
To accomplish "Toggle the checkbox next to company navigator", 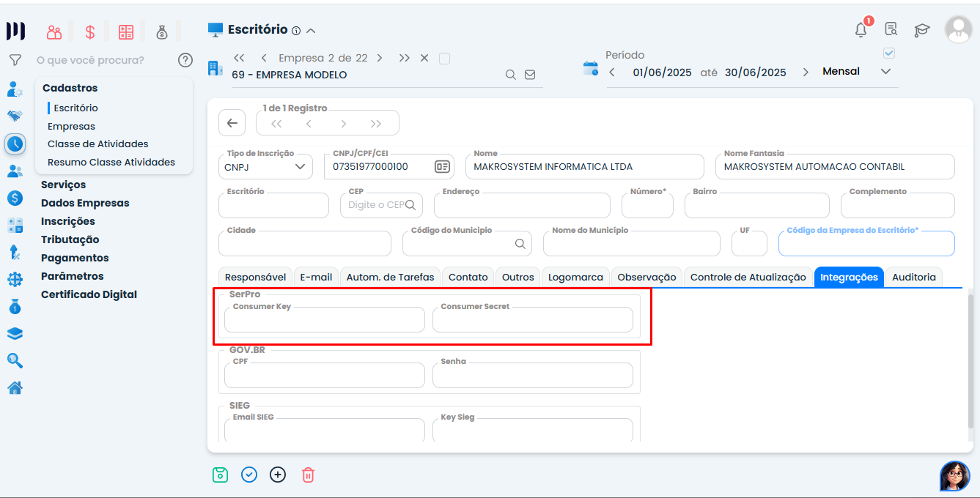I will (444, 59).
